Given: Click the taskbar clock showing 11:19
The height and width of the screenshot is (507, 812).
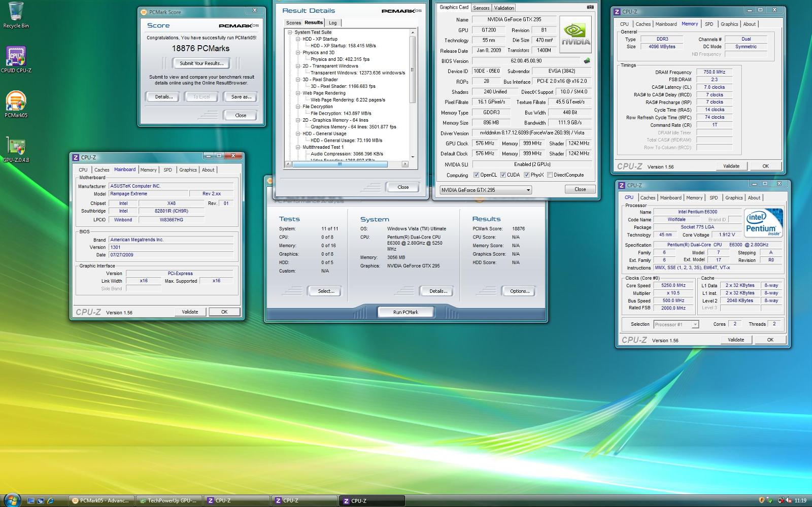Looking at the screenshot, I should [x=800, y=500].
